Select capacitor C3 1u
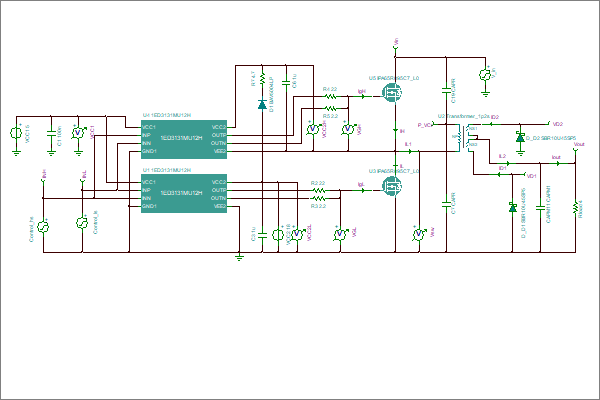Image resolution: width=600 pixels, height=400 pixels. click(262, 235)
